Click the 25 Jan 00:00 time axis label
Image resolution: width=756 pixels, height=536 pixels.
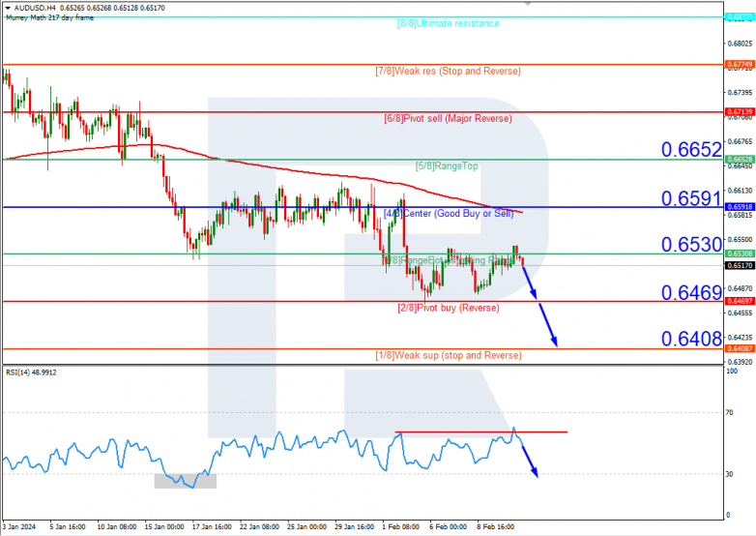pos(306,527)
